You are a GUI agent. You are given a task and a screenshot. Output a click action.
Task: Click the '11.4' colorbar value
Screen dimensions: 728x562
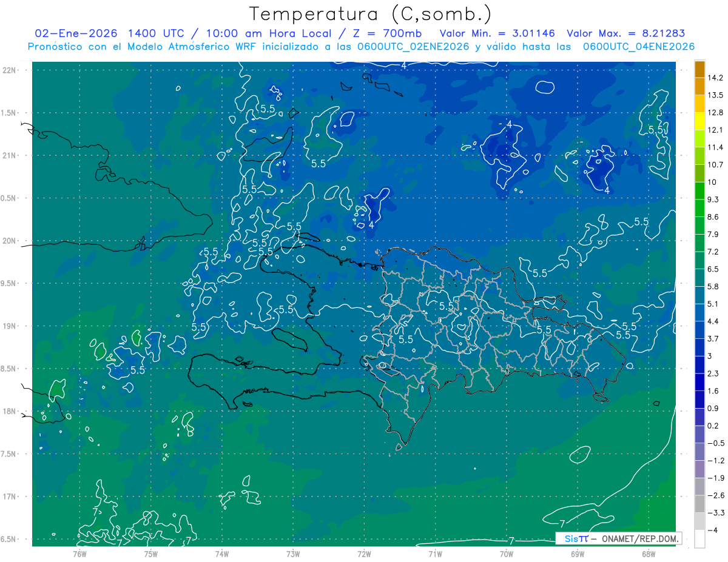click(715, 147)
